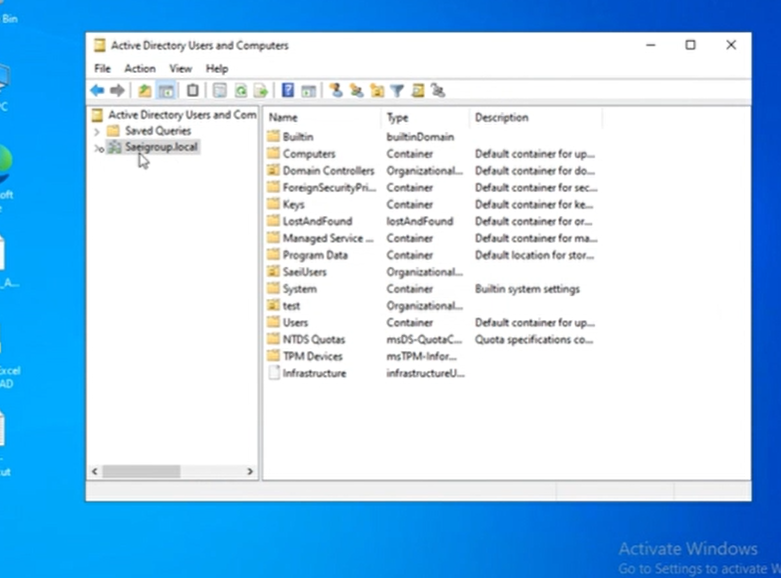Open the Action menu
The width and height of the screenshot is (781, 578).
tap(140, 69)
